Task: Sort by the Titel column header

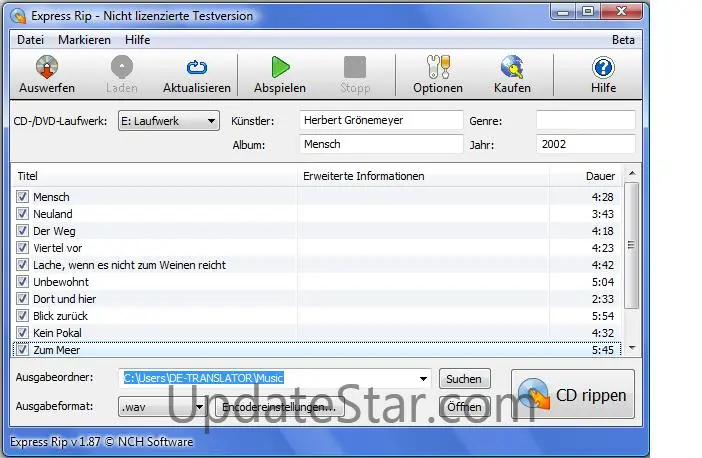Action: pos(154,176)
